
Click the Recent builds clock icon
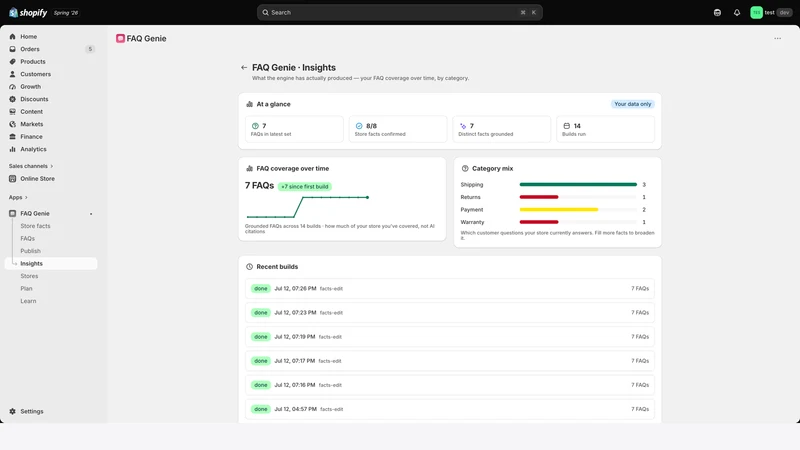click(249, 267)
